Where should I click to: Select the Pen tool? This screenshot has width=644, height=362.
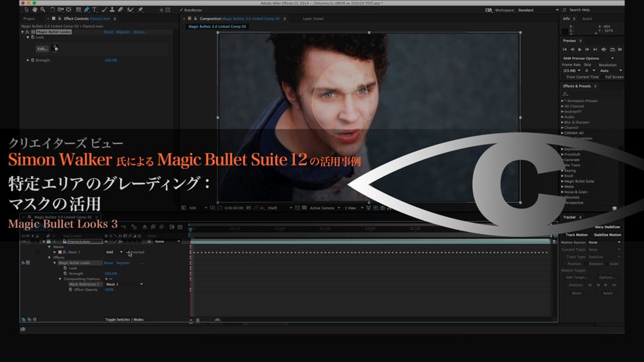87,9
